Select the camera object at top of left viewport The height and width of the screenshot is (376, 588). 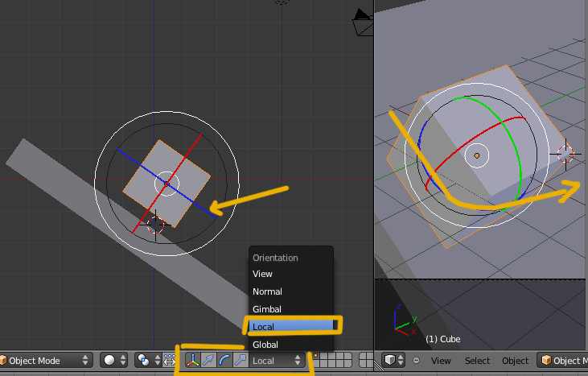click(x=362, y=23)
